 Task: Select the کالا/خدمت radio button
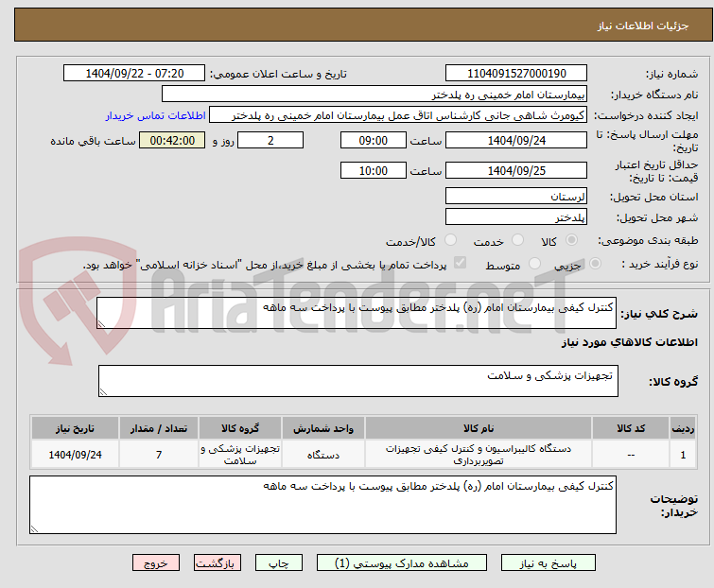point(450,240)
